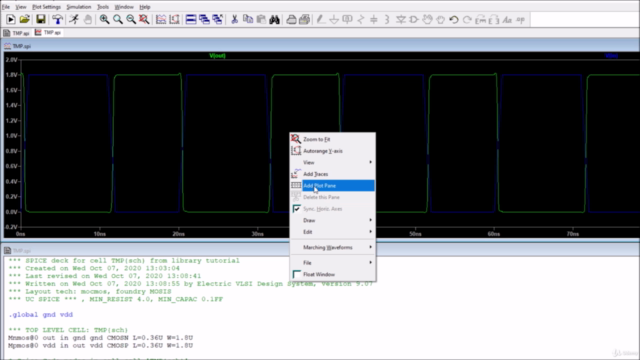Open the View menu in menu bar

[20, 7]
